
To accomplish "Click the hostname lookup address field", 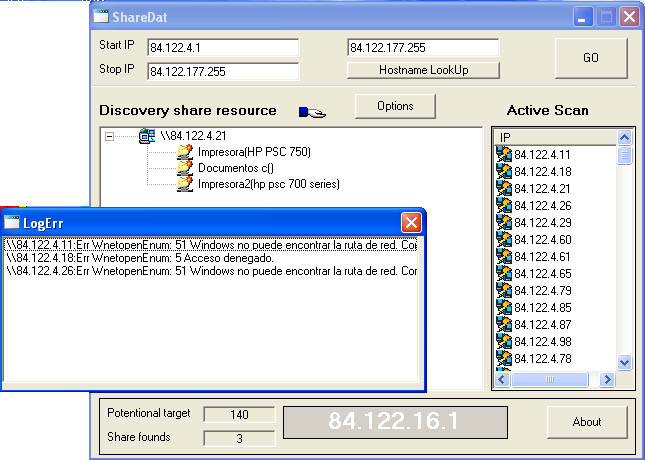I will pyautogui.click(x=422, y=47).
